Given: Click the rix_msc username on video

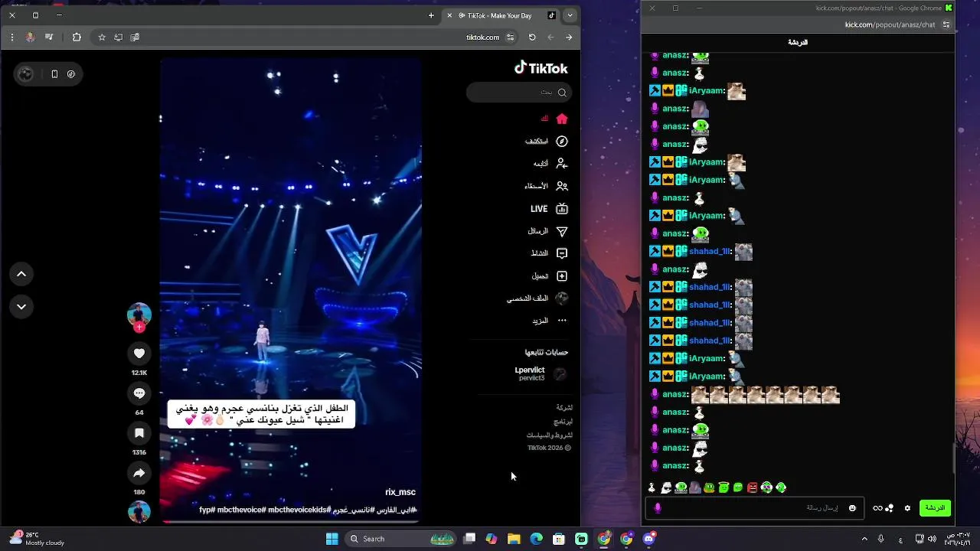Looking at the screenshot, I should pos(400,492).
